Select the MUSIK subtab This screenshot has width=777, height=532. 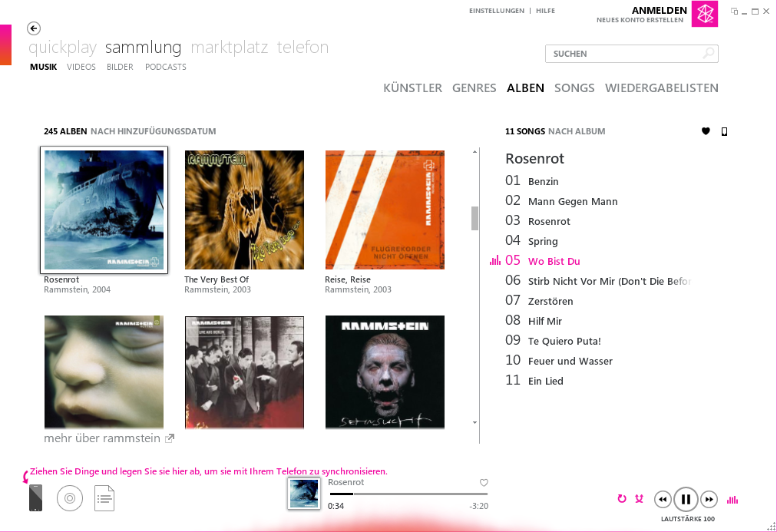[44, 67]
